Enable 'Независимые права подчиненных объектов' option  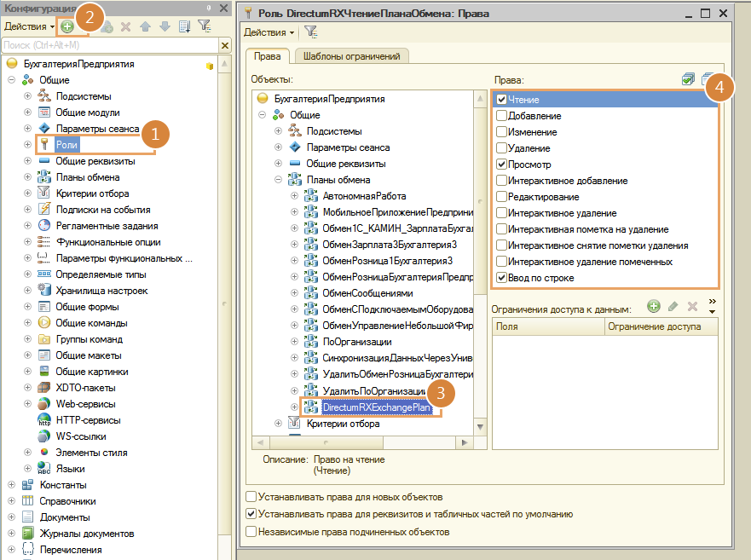251,532
